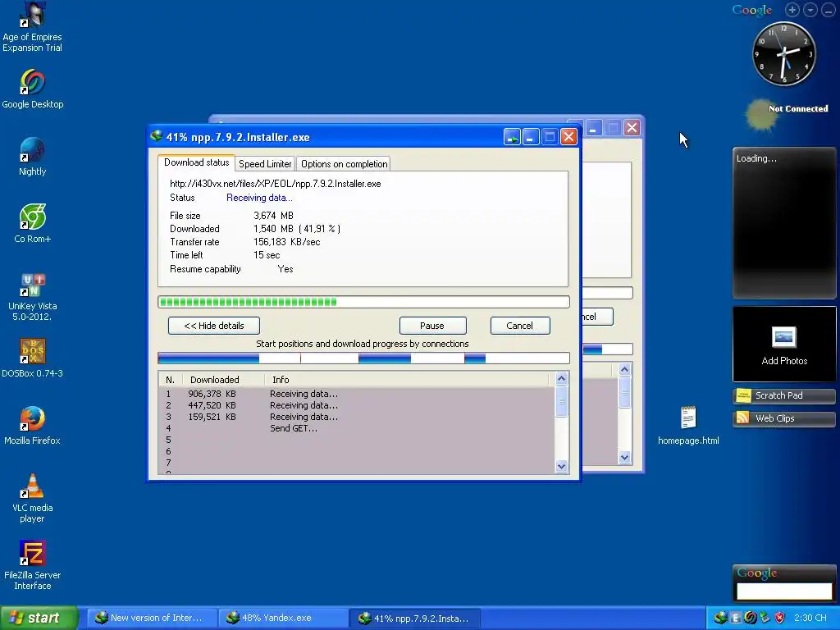840x630 pixels.
Task: Click the Transfer rate 156,183 KB/sec value
Action: click(286, 242)
